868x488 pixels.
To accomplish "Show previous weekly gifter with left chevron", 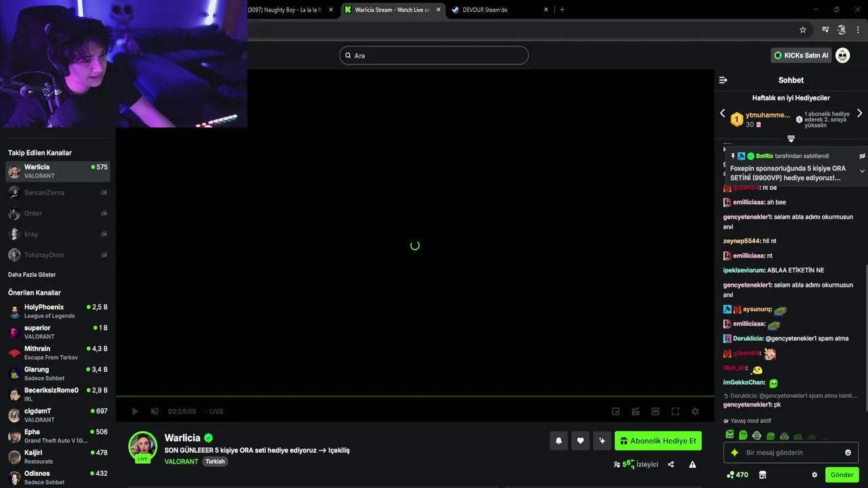I will pyautogui.click(x=722, y=113).
